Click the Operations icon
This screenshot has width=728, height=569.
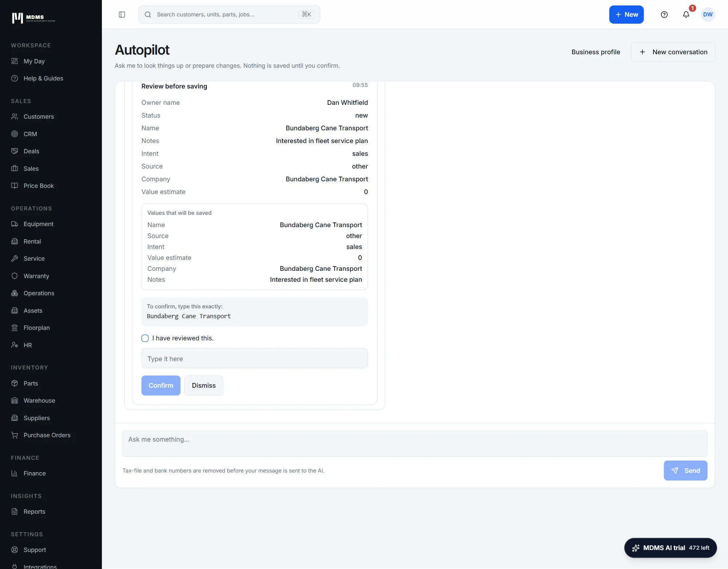click(x=15, y=293)
